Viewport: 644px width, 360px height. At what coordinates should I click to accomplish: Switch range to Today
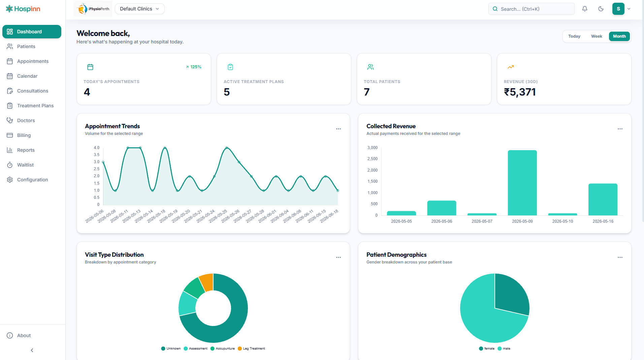coord(574,36)
